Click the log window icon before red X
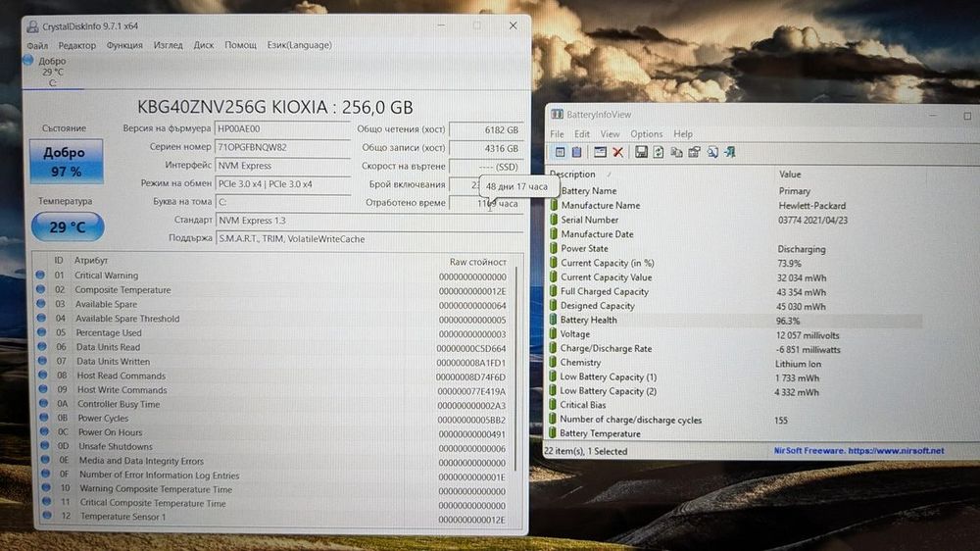The height and width of the screenshot is (551, 980). pos(600,152)
